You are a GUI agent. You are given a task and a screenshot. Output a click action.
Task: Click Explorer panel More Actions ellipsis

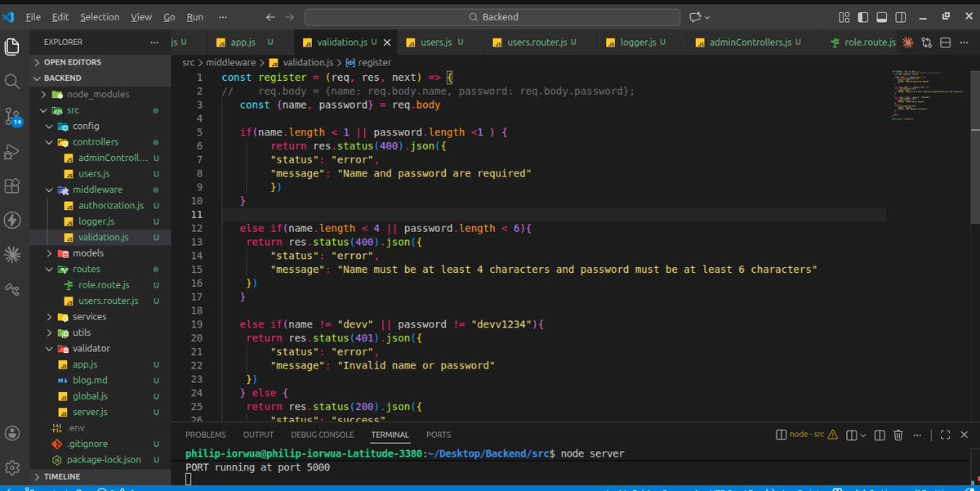pos(155,42)
